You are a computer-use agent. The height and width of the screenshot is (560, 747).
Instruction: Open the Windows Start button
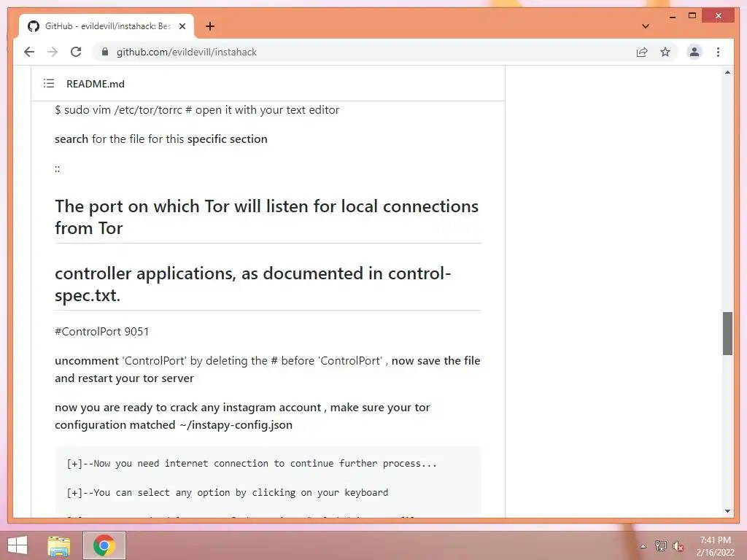(x=18, y=545)
